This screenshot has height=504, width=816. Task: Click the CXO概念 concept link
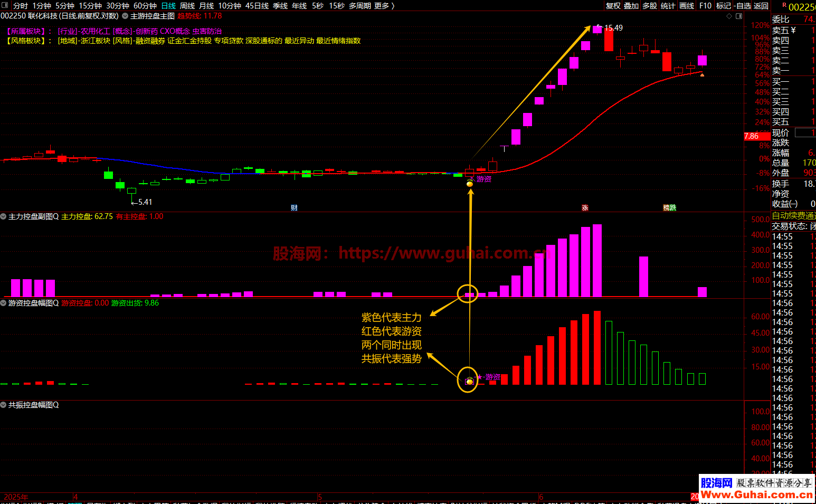175,31
